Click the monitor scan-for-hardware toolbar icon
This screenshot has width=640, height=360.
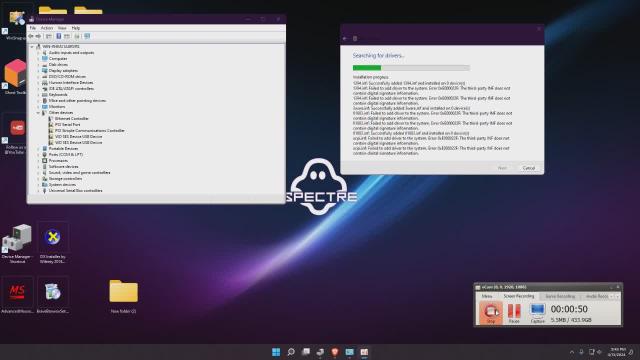(x=87, y=36)
